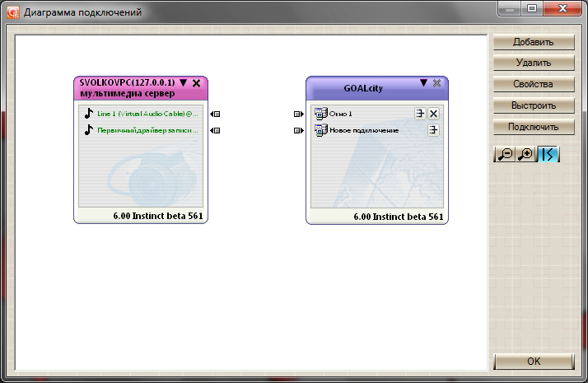Click the Добавить button
The height and width of the screenshot is (383, 588).
click(534, 42)
